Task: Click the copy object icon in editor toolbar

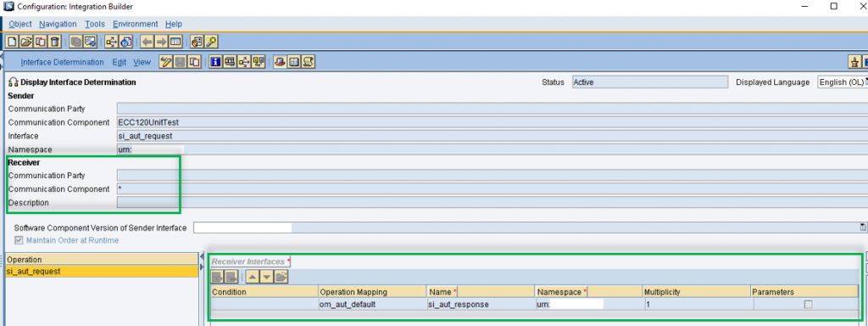Action: (194, 62)
